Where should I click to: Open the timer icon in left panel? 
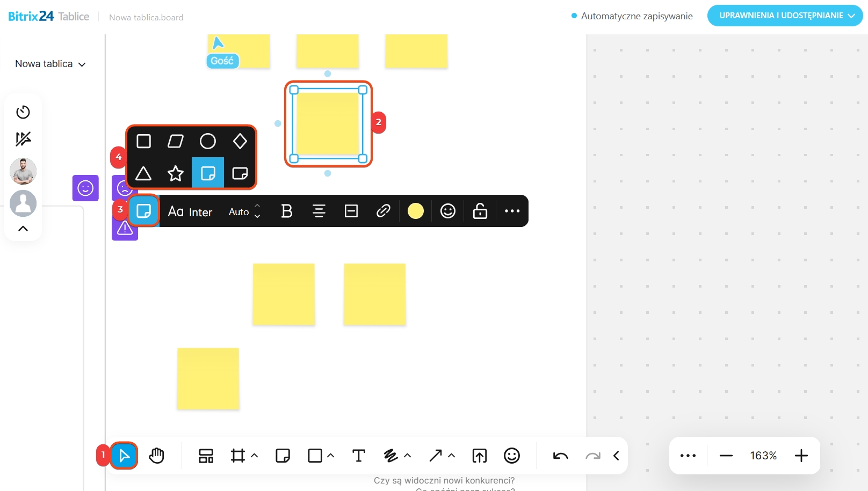click(23, 112)
